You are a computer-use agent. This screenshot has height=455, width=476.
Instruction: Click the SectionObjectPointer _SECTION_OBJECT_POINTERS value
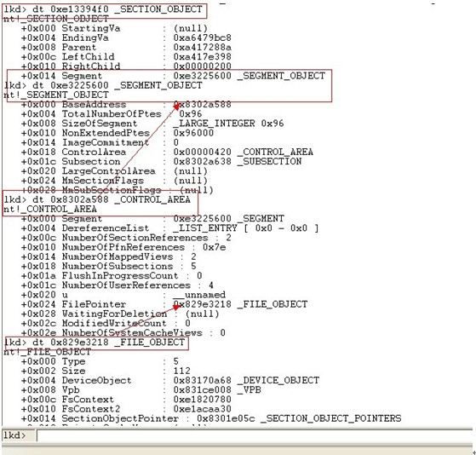coord(299,418)
